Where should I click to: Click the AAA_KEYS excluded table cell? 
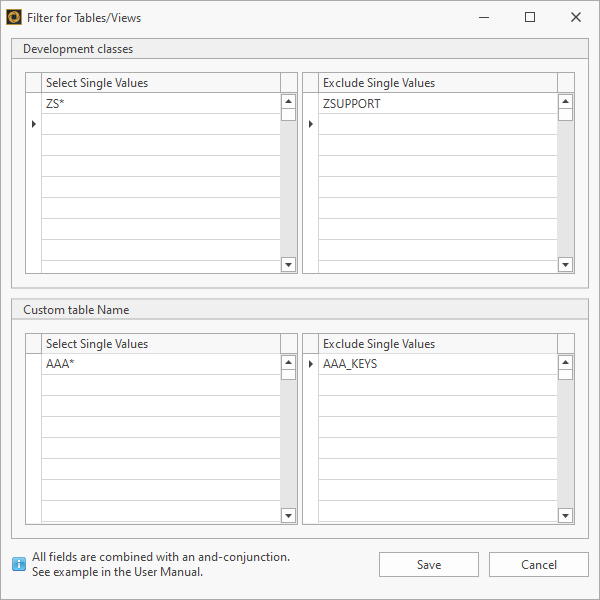click(436, 365)
